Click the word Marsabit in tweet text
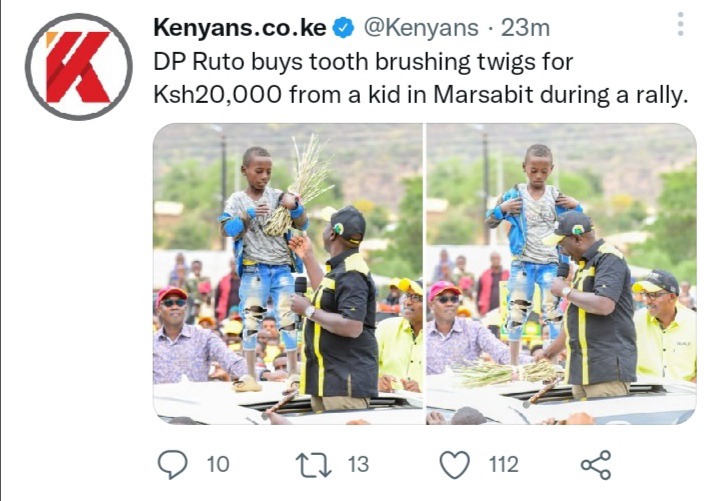This screenshot has width=720, height=501. [483, 95]
